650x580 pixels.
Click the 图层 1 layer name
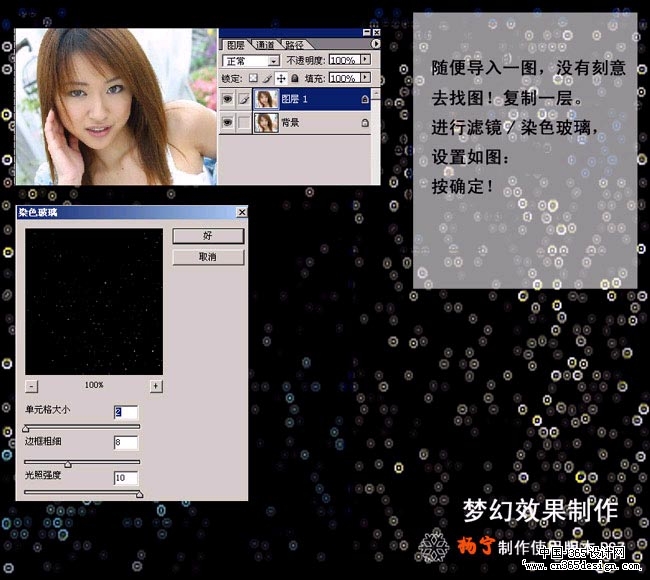pyautogui.click(x=294, y=99)
